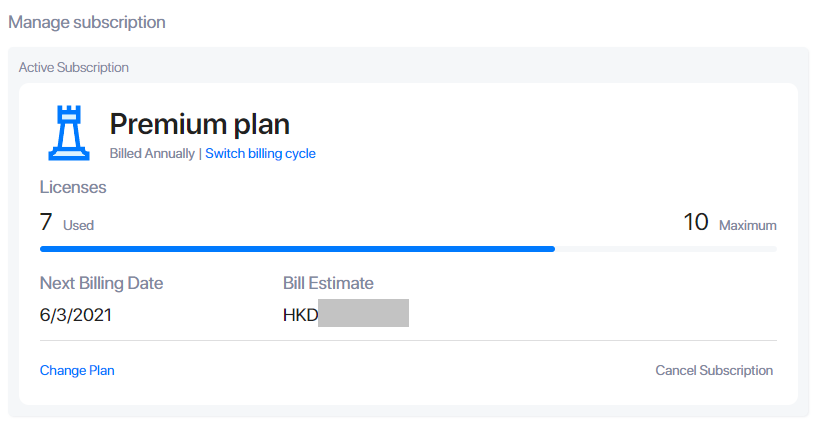Click the Licenses label

(x=73, y=187)
